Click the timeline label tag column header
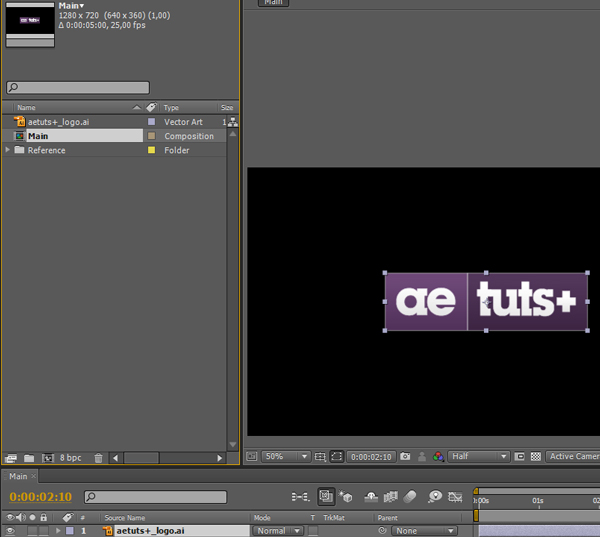The height and width of the screenshot is (537, 600). pyautogui.click(x=67, y=517)
